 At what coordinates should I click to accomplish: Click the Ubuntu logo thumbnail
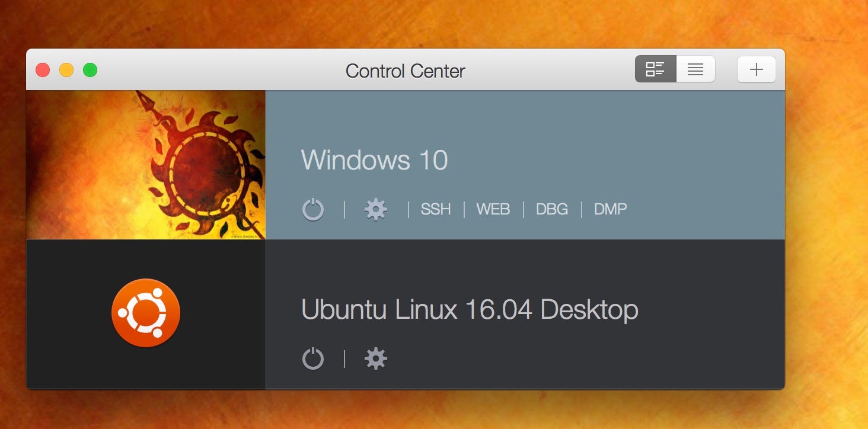click(x=146, y=313)
